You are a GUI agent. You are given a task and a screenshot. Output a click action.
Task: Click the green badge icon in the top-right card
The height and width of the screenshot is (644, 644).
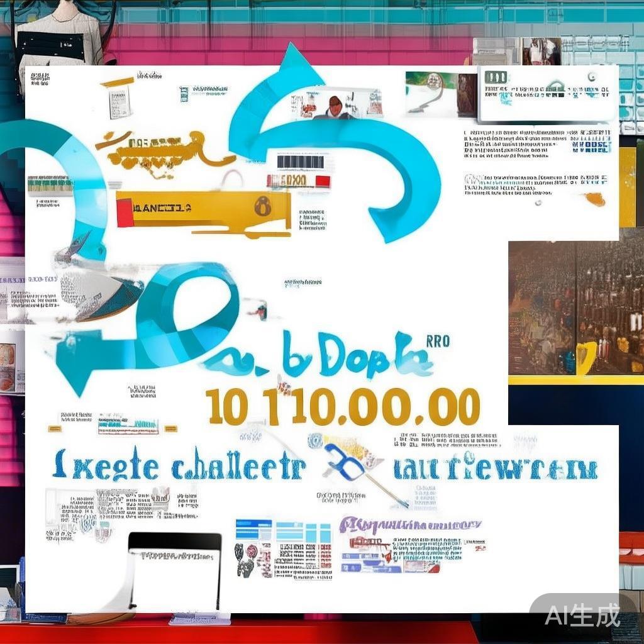pyautogui.click(x=495, y=77)
